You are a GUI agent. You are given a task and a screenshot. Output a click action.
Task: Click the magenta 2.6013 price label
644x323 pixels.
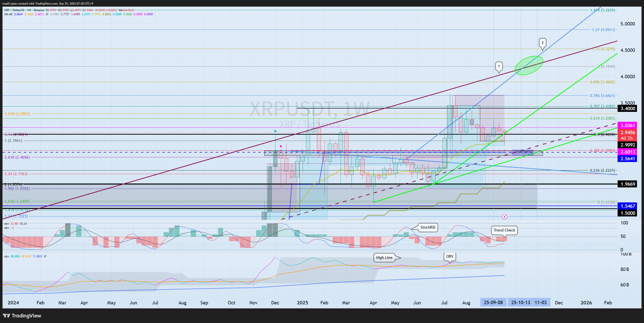pyautogui.click(x=628, y=152)
